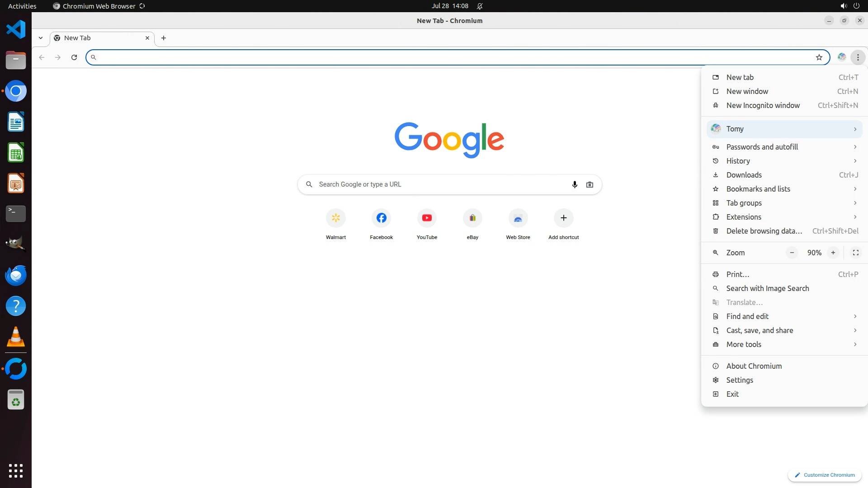
Task: Toggle fullscreen mode in Zoom row
Action: (x=855, y=253)
